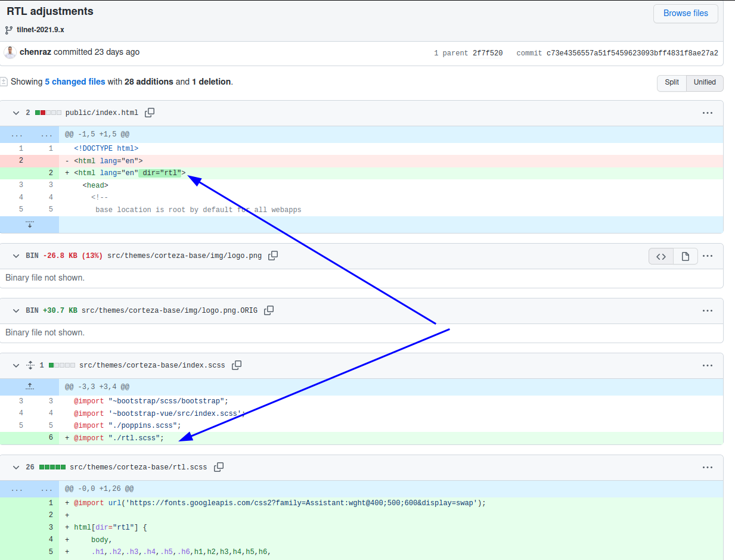735x560 pixels.
Task: Copy public/index.html file path
Action: pyautogui.click(x=150, y=113)
